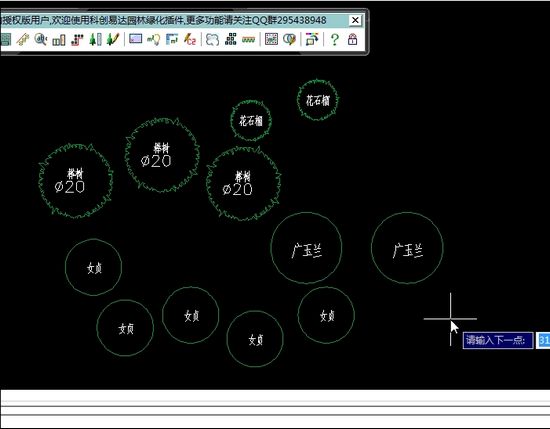Click the magnifier search icon in toolbar
The image size is (550, 429).
point(41,39)
